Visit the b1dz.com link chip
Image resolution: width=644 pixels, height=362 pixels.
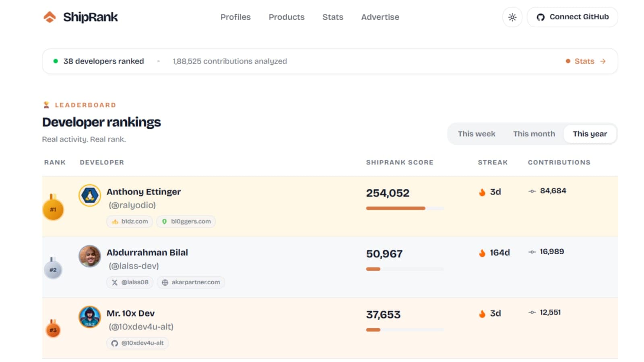click(x=130, y=221)
